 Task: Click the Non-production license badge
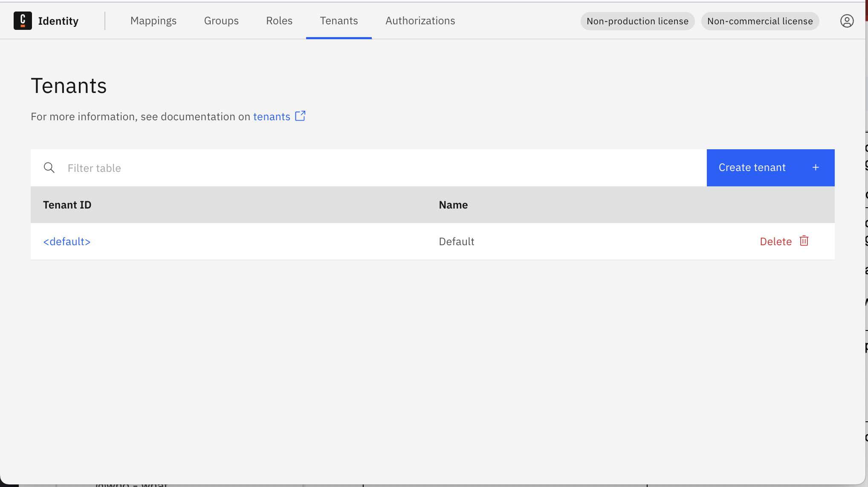(x=637, y=21)
